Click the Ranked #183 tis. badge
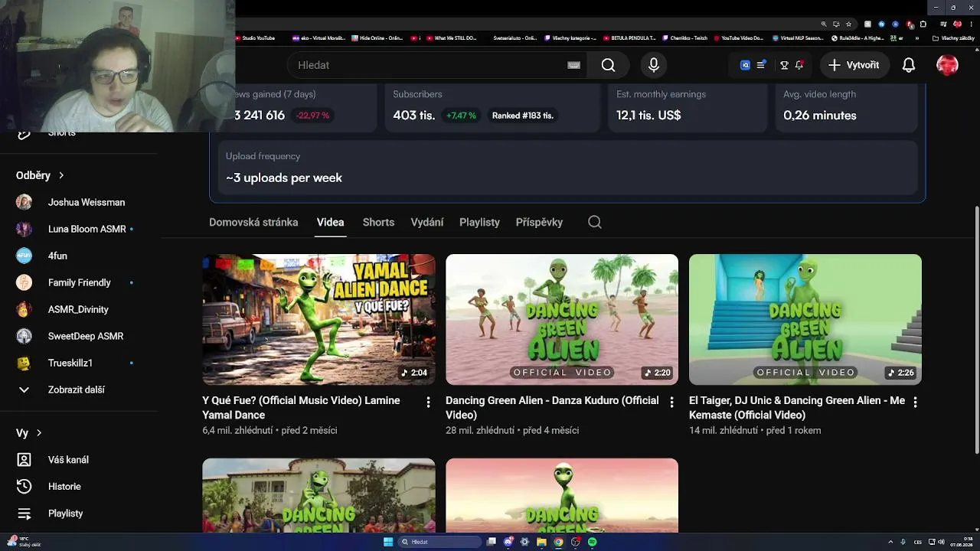The image size is (980, 551). [x=523, y=116]
